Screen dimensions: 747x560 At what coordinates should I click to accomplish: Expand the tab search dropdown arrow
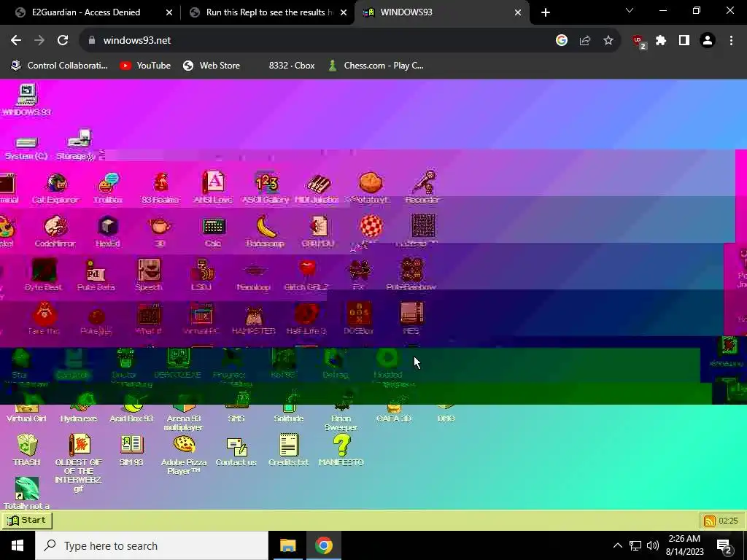(630, 10)
